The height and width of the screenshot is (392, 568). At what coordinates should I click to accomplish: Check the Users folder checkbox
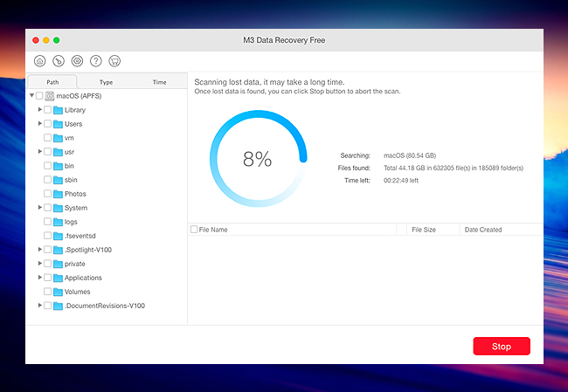tap(47, 124)
